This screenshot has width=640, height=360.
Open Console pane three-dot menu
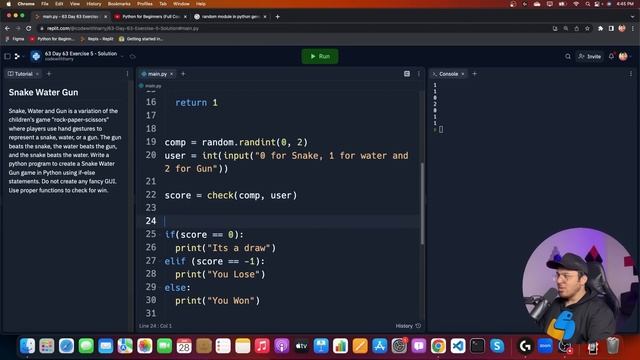[x=631, y=74]
